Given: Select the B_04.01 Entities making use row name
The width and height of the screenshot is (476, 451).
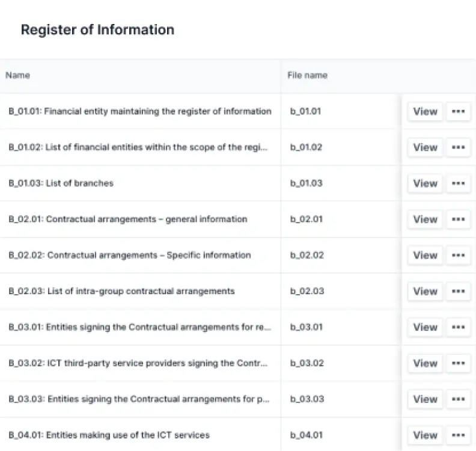Looking at the screenshot, I should 109,435.
